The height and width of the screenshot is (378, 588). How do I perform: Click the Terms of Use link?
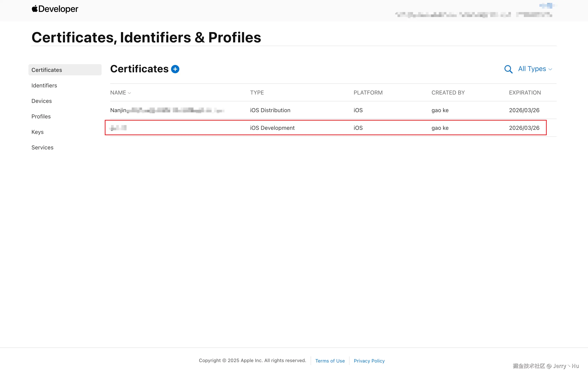[330, 361]
